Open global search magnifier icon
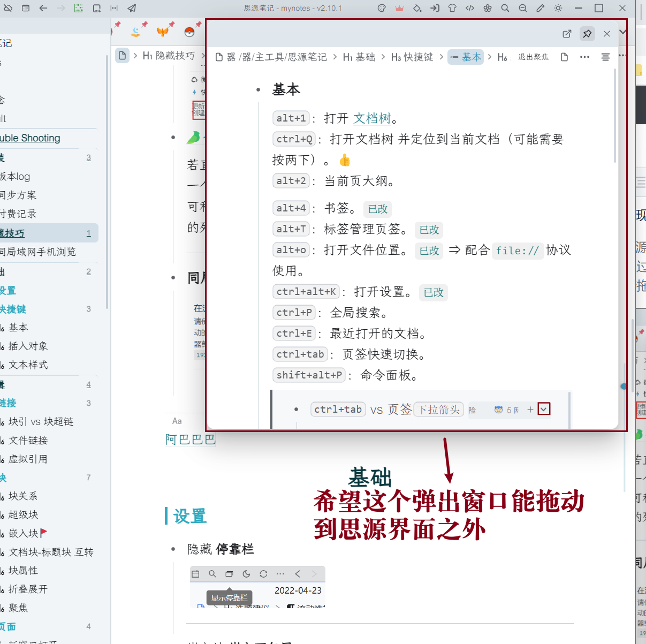The width and height of the screenshot is (646, 644). click(505, 8)
